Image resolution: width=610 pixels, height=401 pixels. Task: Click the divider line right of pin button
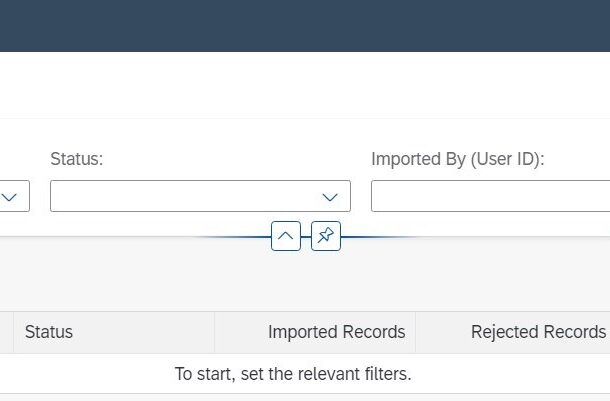(x=379, y=236)
